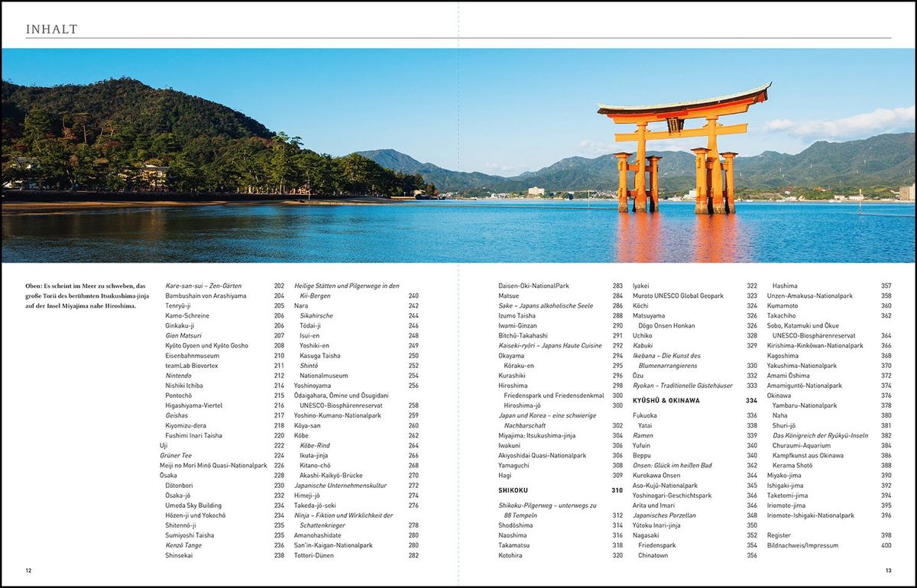Click the 'Dōgo Onsen Honkan' entry
Screen dimensions: 917x588
pos(666,325)
